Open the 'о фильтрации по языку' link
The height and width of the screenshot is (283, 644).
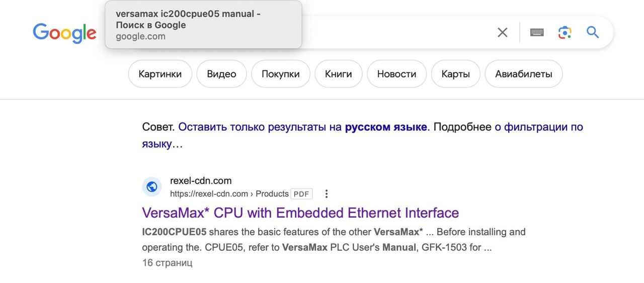(x=539, y=127)
